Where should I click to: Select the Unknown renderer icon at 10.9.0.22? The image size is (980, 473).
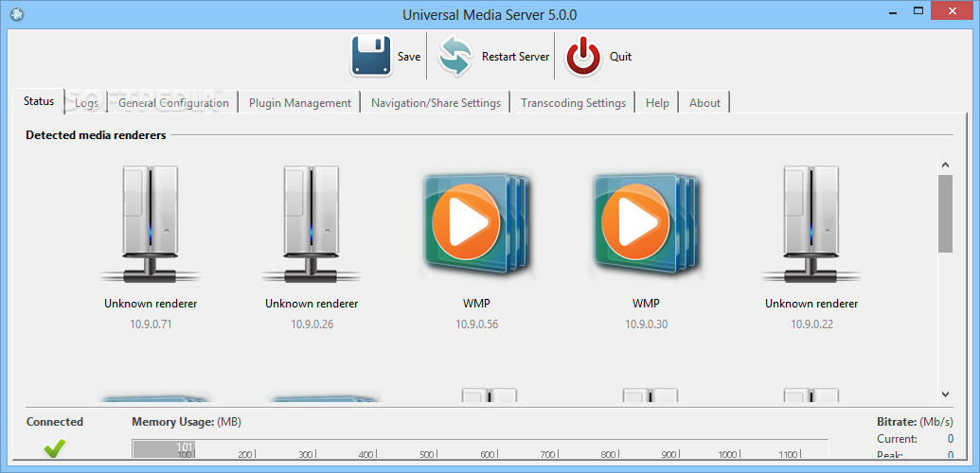(811, 224)
